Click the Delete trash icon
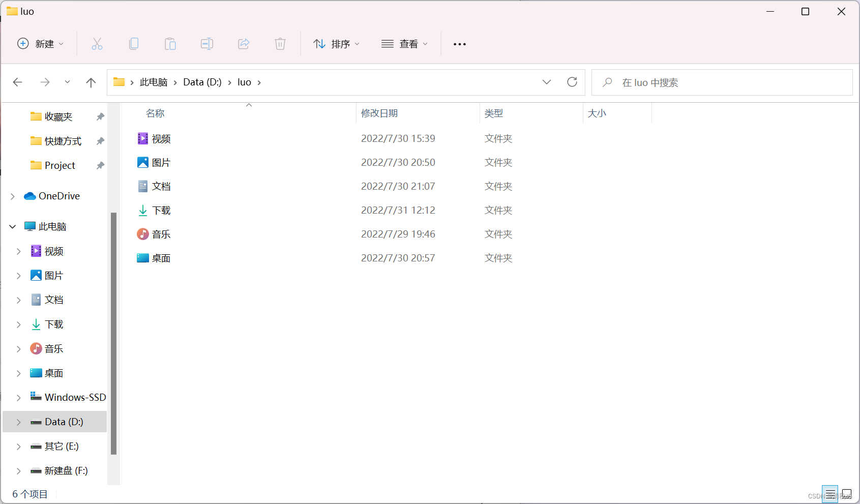Viewport: 860px width, 504px height. [280, 44]
